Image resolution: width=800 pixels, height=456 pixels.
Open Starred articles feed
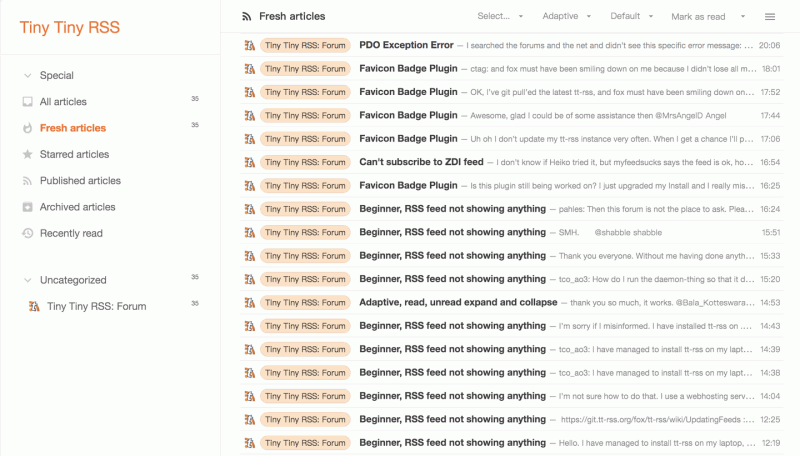tap(74, 154)
